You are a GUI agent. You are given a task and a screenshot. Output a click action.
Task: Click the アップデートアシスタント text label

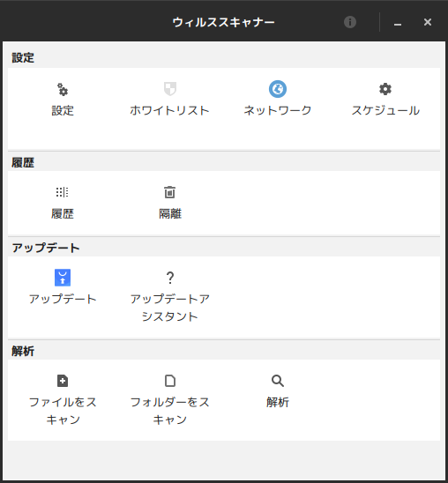(x=170, y=308)
